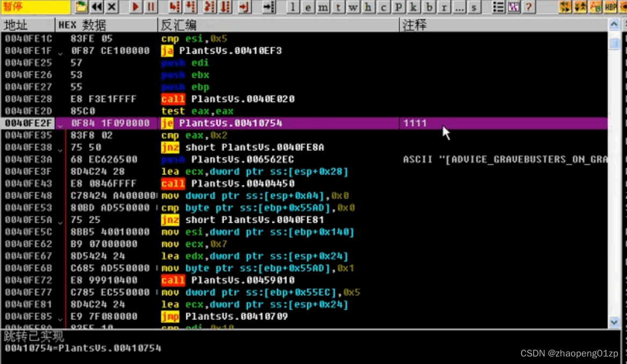The width and height of the screenshot is (627, 364).
Task: Click the Trace over icon
Action: tap(226, 7)
